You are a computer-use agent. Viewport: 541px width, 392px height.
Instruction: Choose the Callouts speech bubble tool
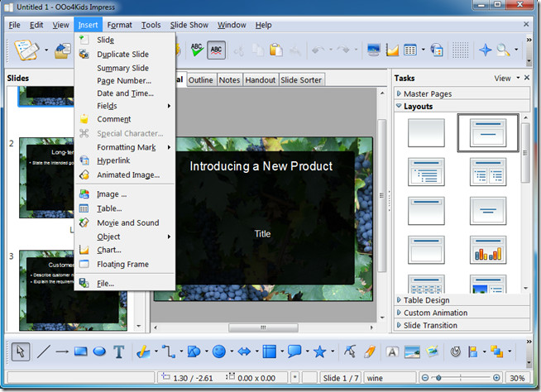(294, 351)
